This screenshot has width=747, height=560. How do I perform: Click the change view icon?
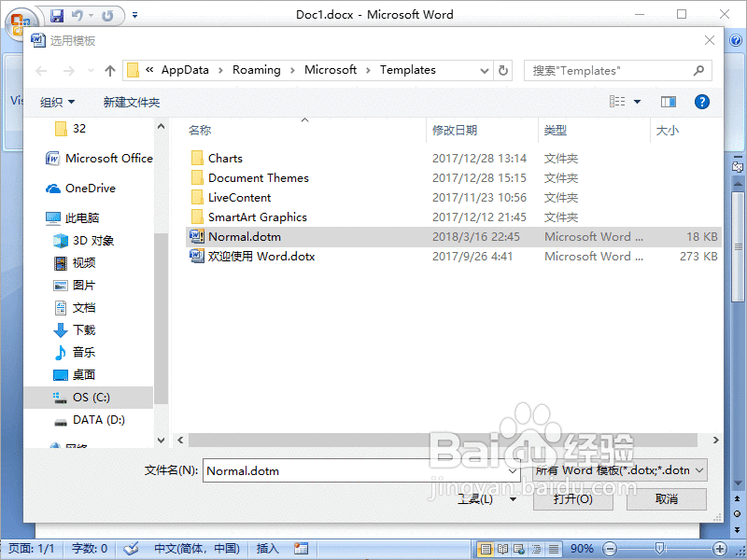(x=617, y=101)
